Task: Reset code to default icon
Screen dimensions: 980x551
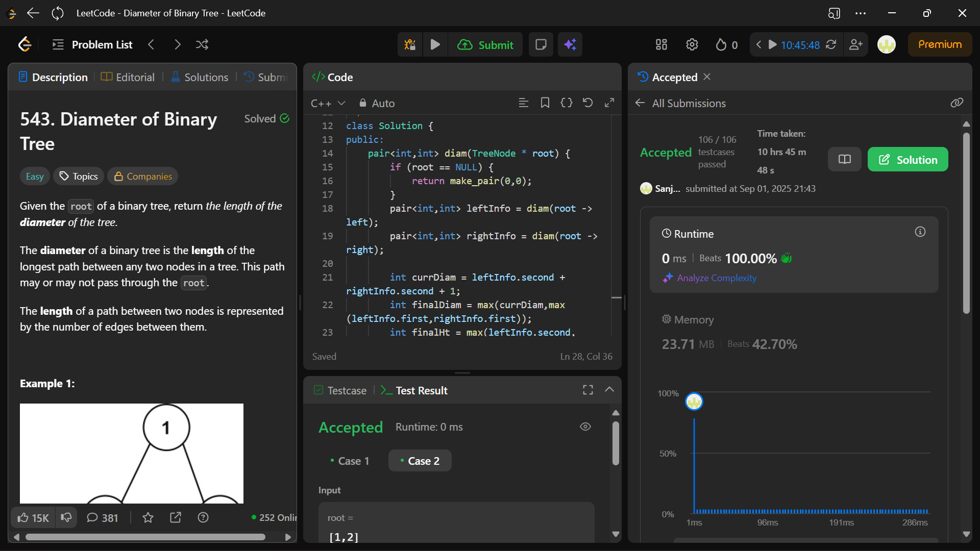Action: click(587, 103)
